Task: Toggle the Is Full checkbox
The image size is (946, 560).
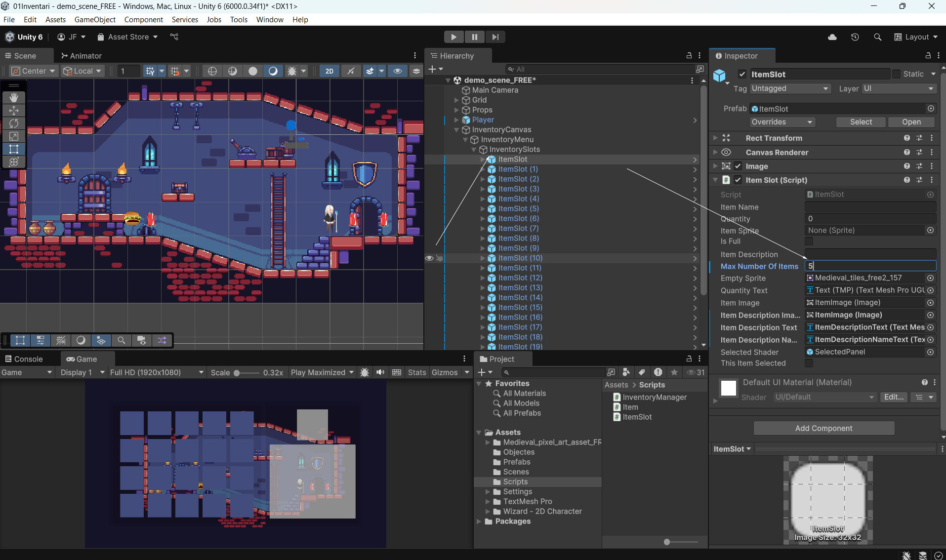Action: [x=809, y=241]
